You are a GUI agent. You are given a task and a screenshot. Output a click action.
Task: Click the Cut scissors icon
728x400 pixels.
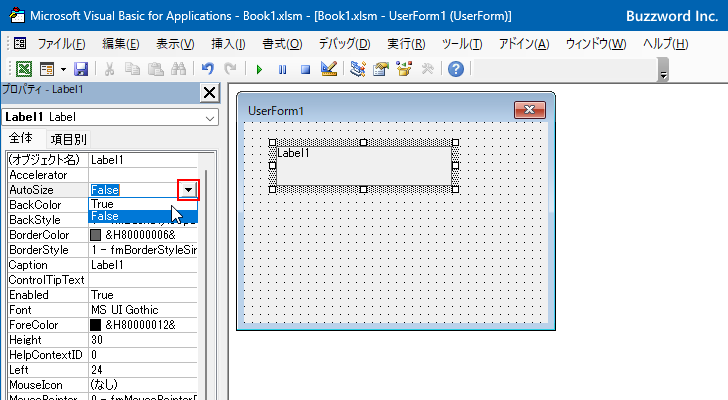[110, 69]
